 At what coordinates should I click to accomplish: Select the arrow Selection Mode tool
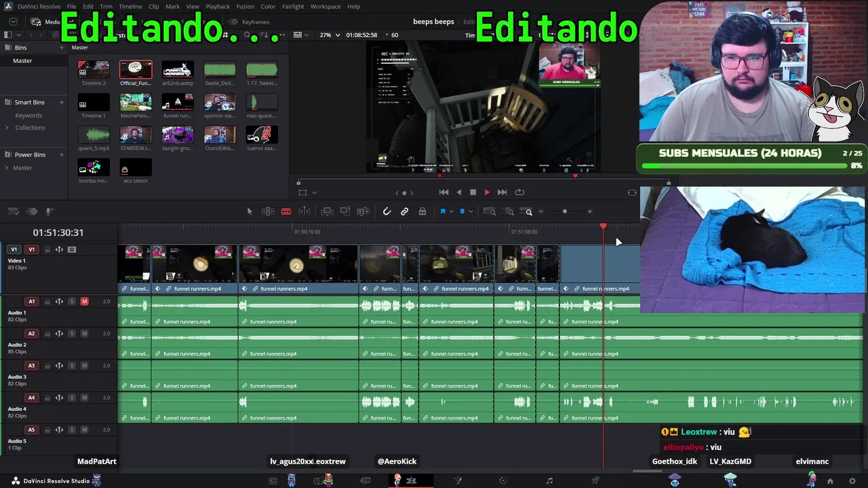coord(250,211)
